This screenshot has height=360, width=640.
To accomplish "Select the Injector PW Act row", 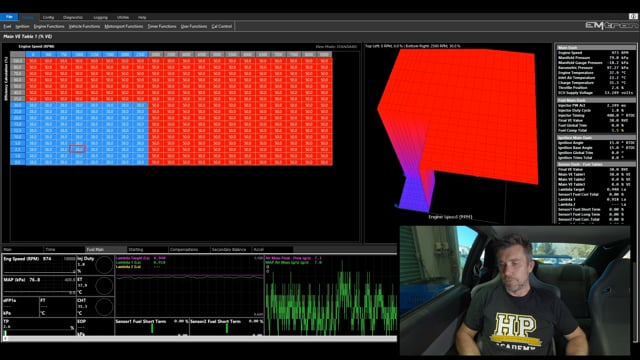I will pos(596,105).
